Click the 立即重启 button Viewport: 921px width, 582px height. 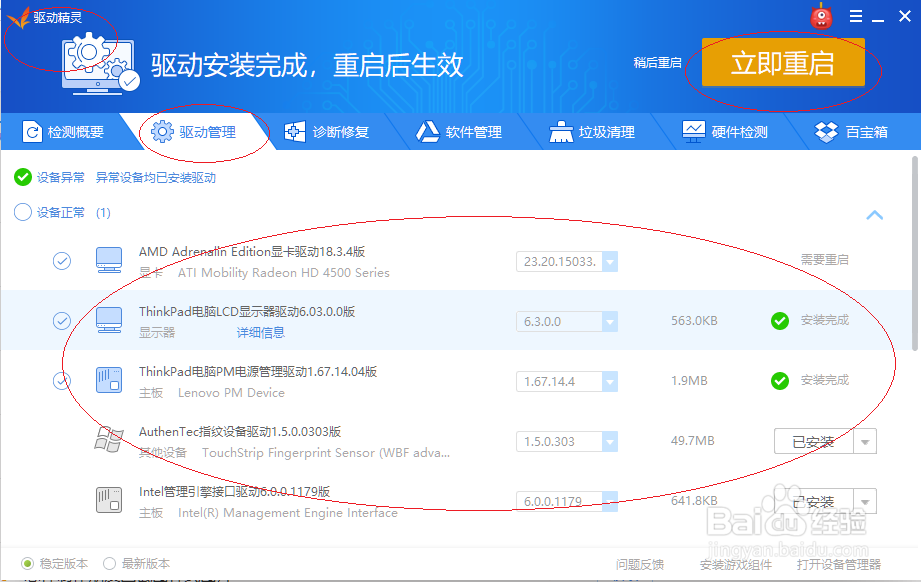click(785, 62)
